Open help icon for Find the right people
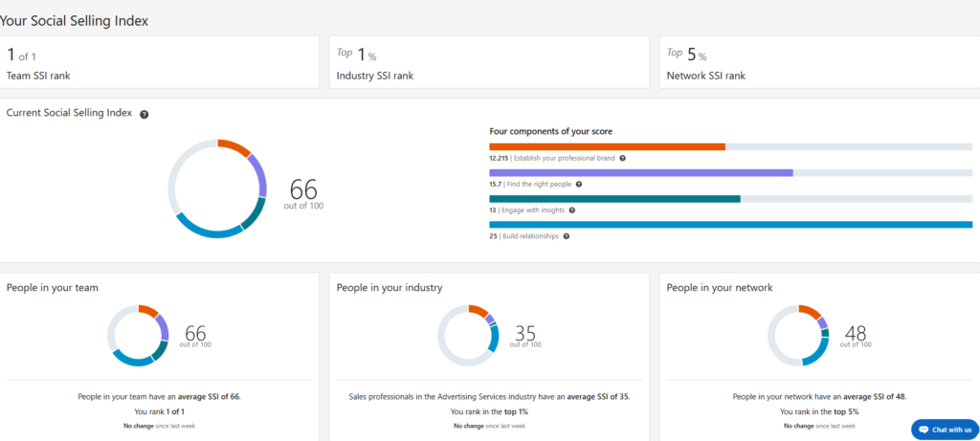 click(579, 185)
